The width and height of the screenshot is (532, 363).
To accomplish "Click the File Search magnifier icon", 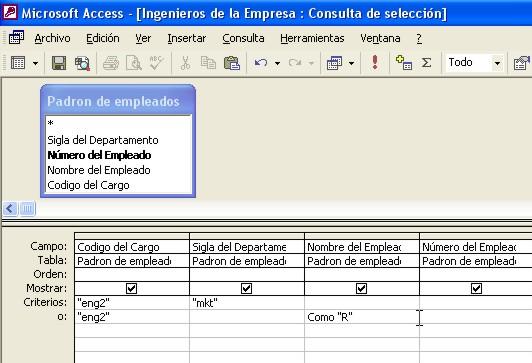I will 82,63.
